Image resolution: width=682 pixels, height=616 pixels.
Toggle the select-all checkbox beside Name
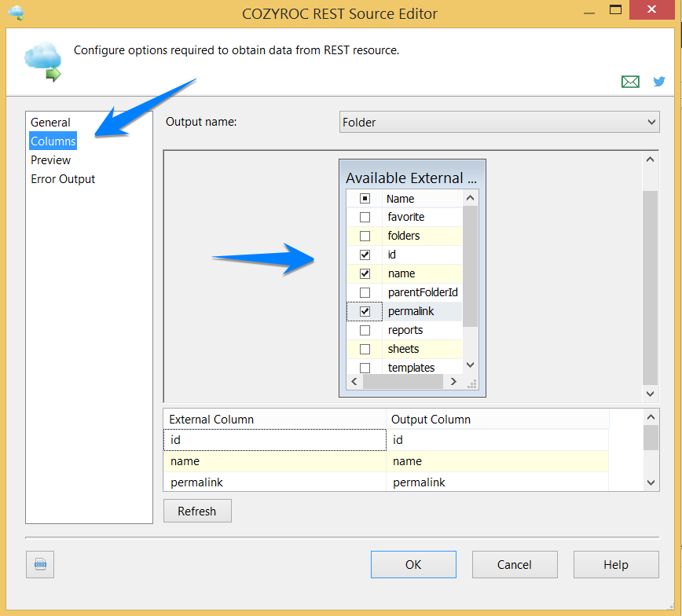pos(365,199)
